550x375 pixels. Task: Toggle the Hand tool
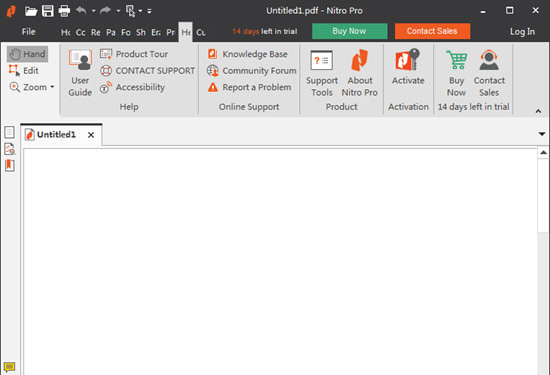pos(27,54)
